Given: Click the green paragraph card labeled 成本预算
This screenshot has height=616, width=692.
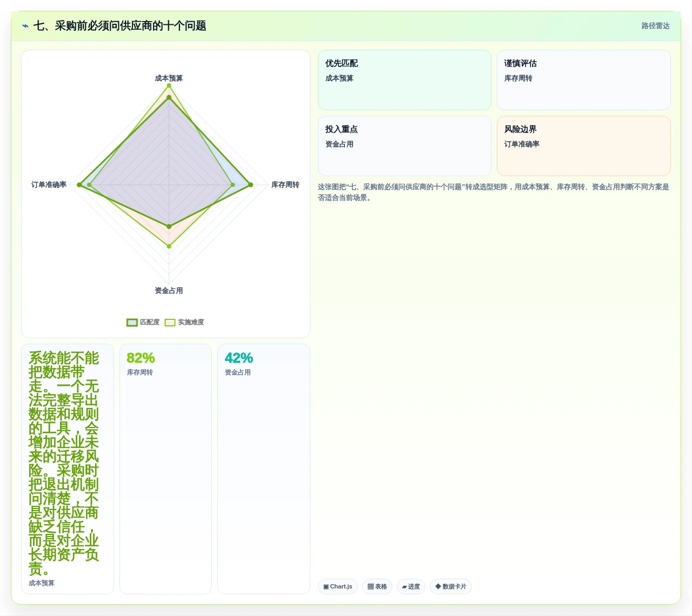Looking at the screenshot, I should (x=68, y=469).
